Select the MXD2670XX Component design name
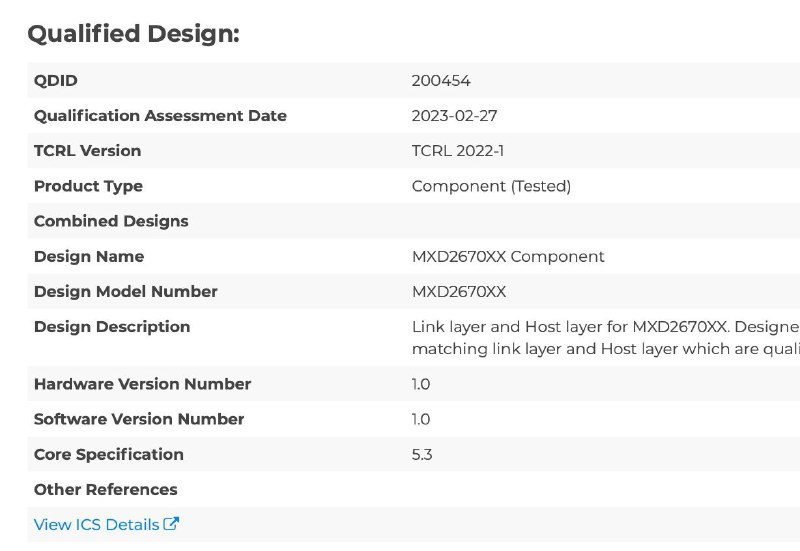This screenshot has height=551, width=800. [508, 257]
